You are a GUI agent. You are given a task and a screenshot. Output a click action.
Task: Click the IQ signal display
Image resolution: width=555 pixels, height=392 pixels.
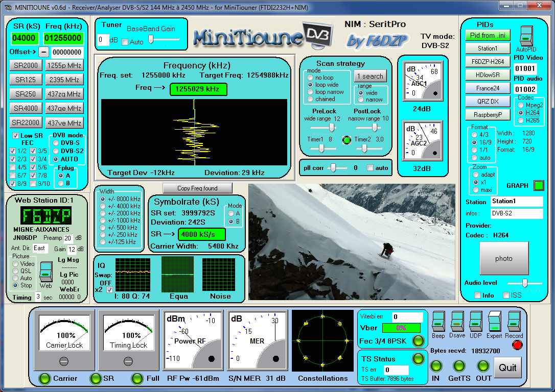(132, 275)
